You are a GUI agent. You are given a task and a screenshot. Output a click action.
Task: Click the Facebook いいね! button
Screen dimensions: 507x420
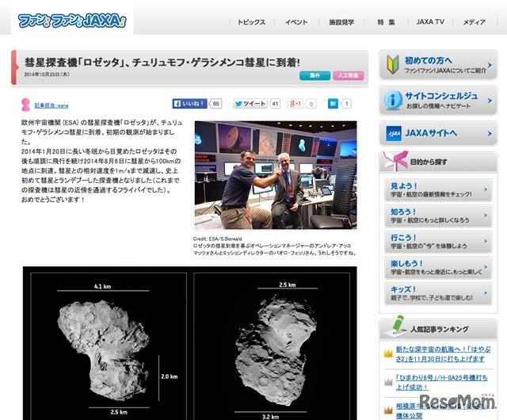(x=189, y=104)
